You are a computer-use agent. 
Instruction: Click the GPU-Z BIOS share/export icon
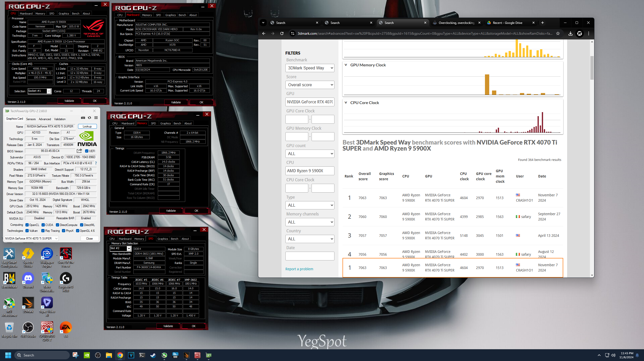[79, 151]
